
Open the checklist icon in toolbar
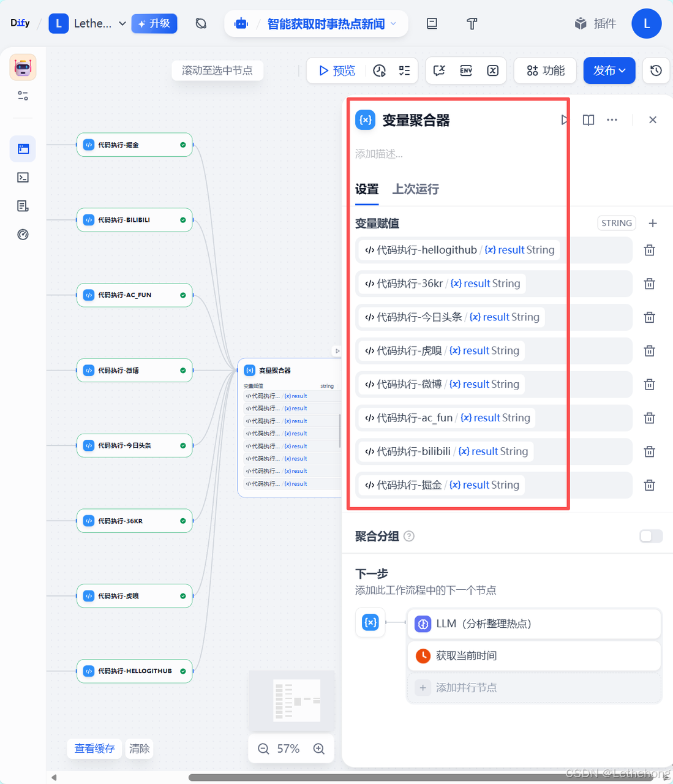tap(404, 70)
